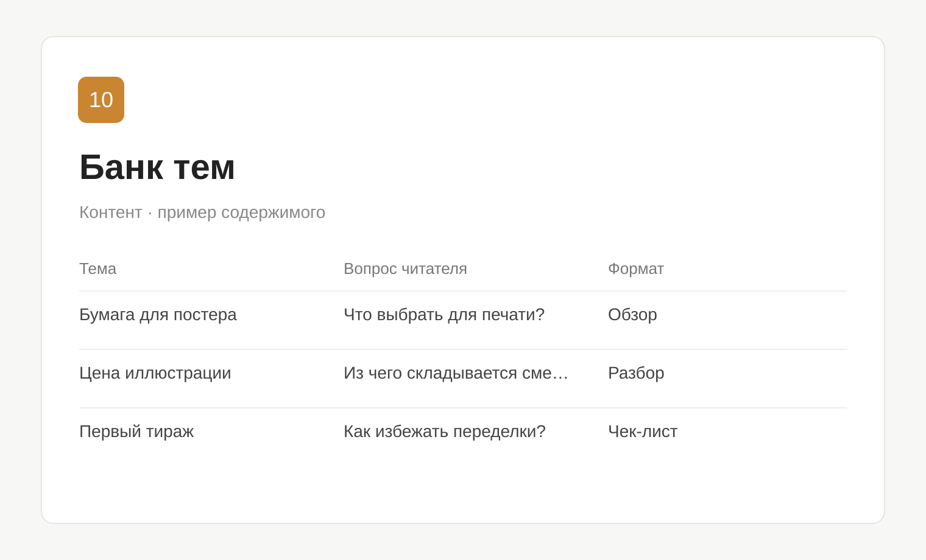Image resolution: width=926 pixels, height=560 pixels.
Task: Click the 'Разбор' format cell
Action: point(636,373)
